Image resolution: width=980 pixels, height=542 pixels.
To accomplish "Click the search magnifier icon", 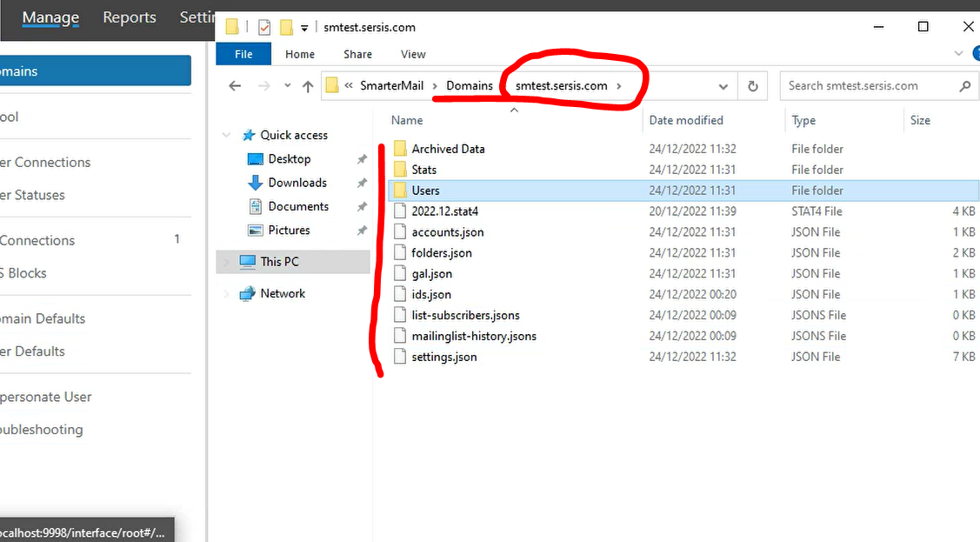I will tap(965, 86).
